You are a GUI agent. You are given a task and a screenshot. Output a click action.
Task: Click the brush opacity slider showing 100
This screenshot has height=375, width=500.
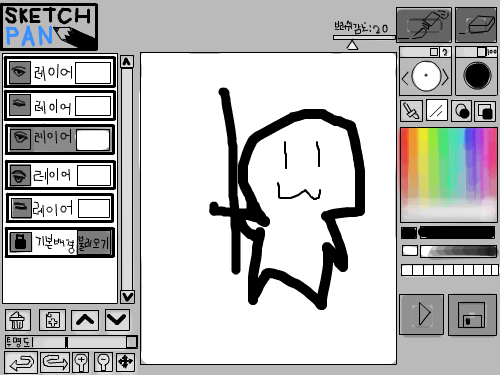(x=476, y=52)
